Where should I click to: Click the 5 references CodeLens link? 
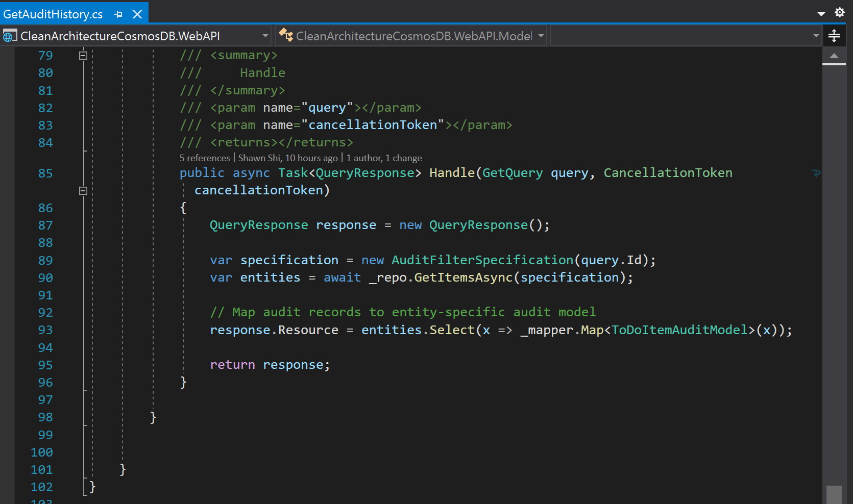click(204, 158)
